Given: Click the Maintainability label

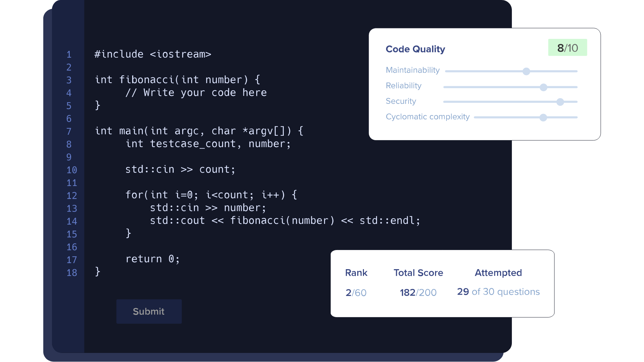Looking at the screenshot, I should (413, 70).
